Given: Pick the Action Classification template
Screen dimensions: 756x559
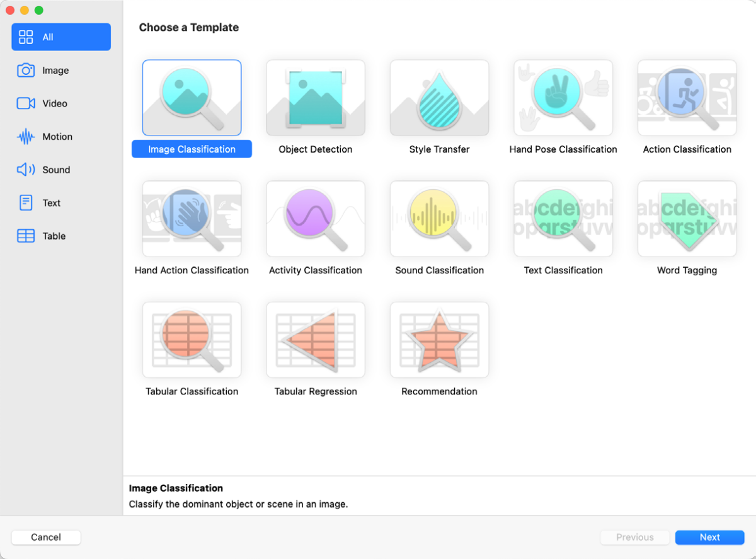Looking at the screenshot, I should [687, 98].
